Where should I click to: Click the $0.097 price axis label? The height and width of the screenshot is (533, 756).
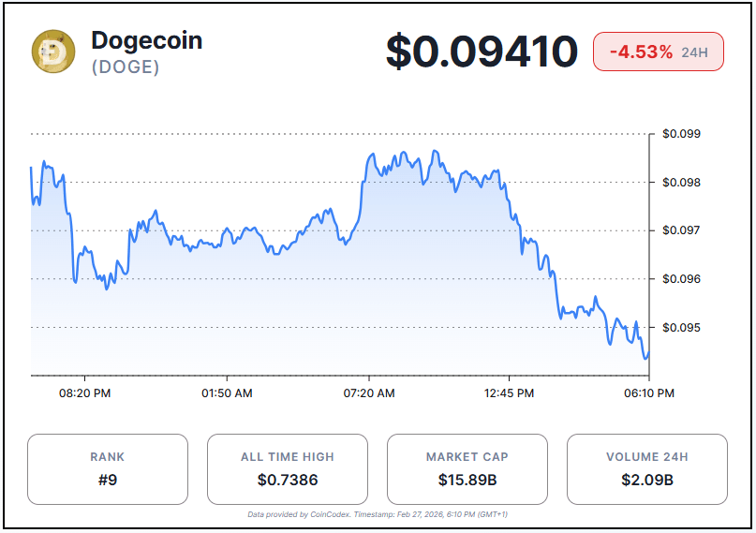tap(681, 230)
